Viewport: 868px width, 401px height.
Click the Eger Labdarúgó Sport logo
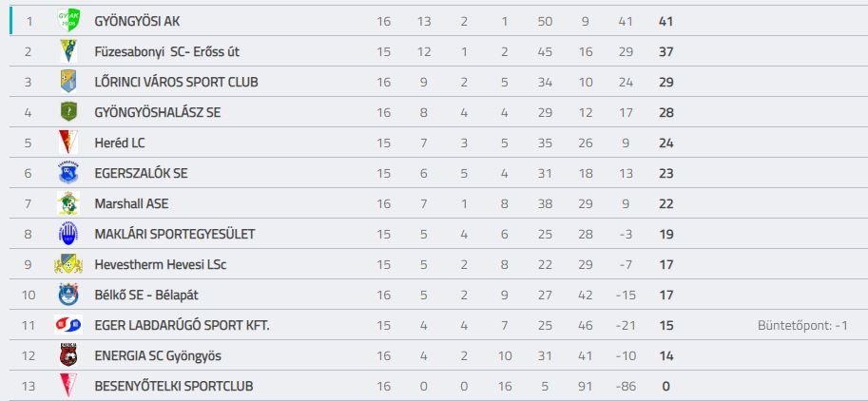[x=68, y=325]
